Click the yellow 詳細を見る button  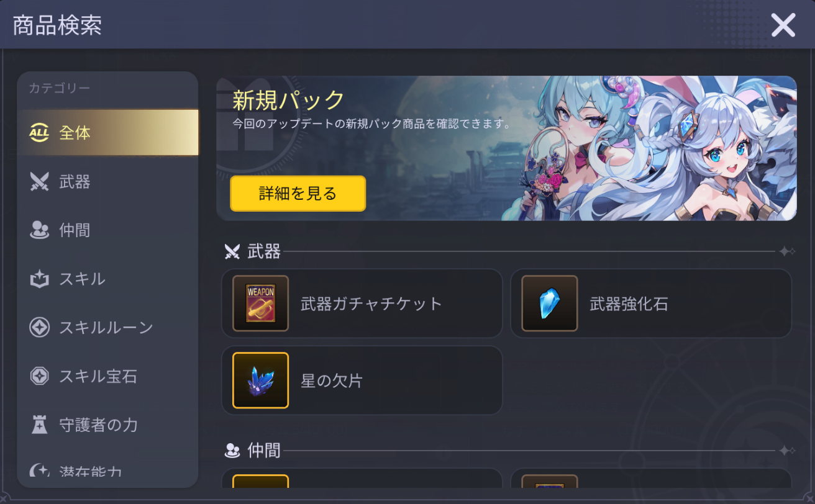(x=298, y=194)
